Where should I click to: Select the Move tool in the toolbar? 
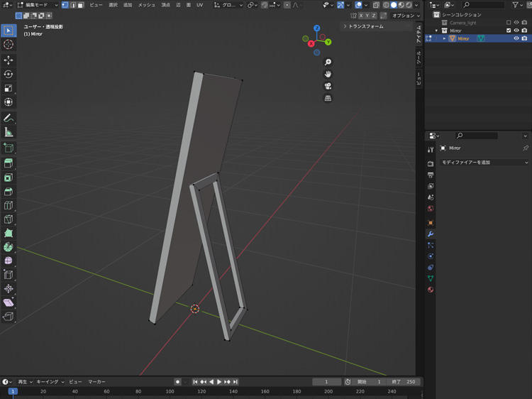pyautogui.click(x=9, y=60)
